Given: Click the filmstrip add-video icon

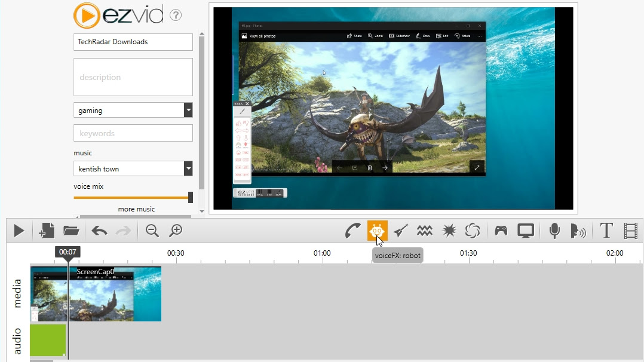Looking at the screenshot, I should [630, 231].
